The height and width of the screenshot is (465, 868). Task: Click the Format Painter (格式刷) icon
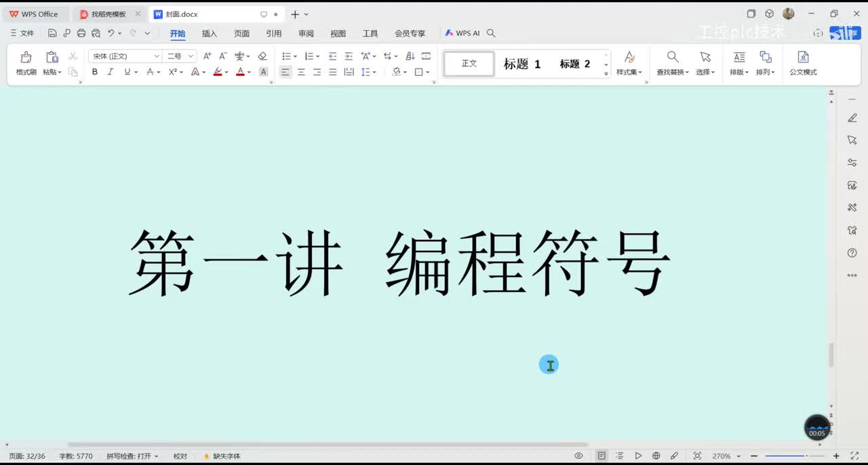coord(26,57)
